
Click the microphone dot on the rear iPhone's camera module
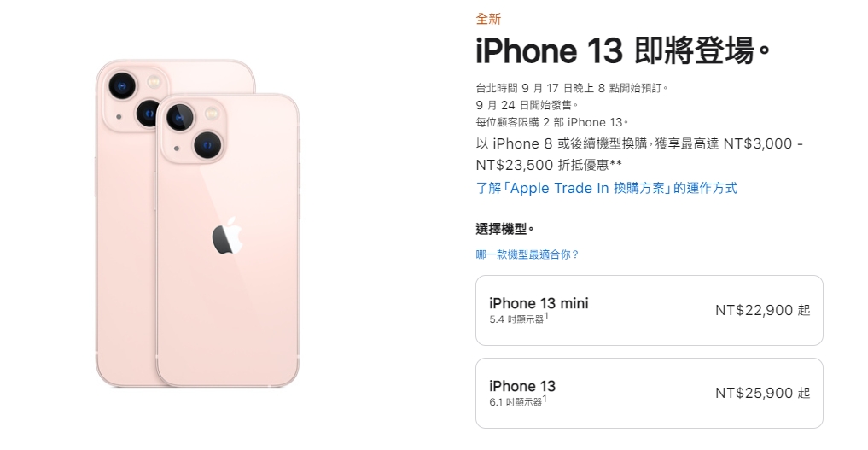(119, 117)
